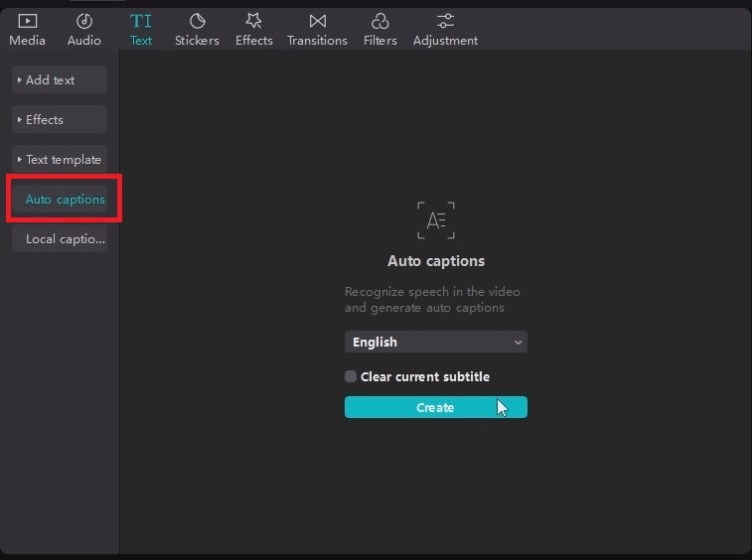Screen dimensions: 752x560
Task: Click the 'Recognize speech in the video' description
Action: pyautogui.click(x=432, y=300)
